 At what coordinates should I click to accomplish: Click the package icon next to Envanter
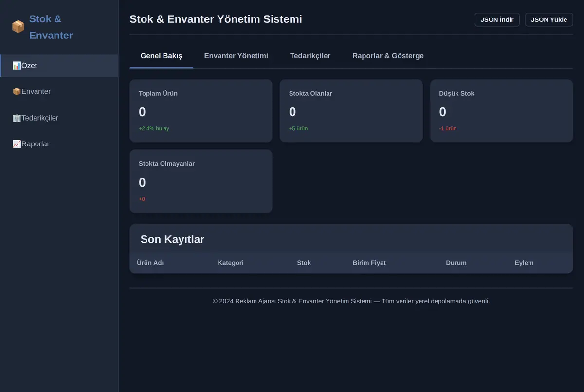pos(17,91)
